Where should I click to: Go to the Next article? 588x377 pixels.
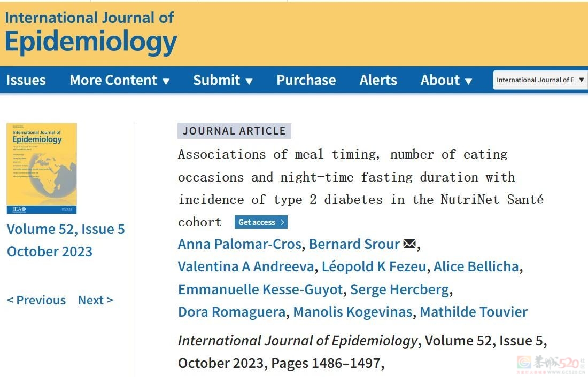[x=95, y=300]
